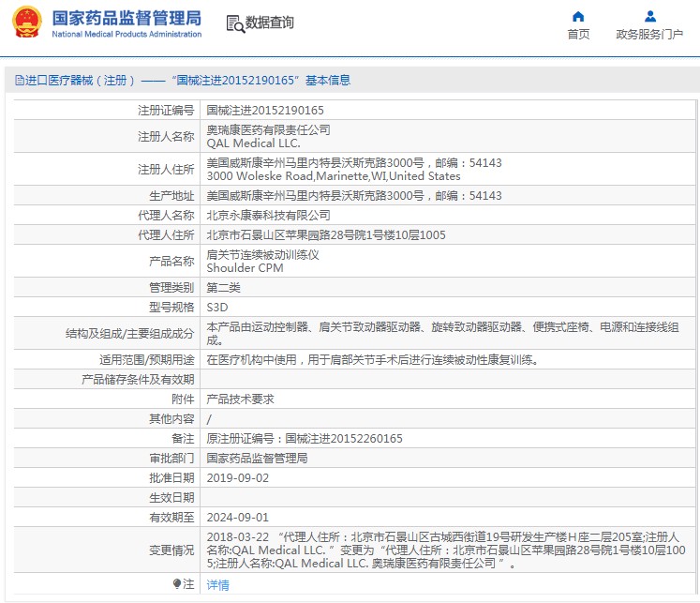The image size is (700, 603).
Task: Select 奥瑞康医药有限责任公司 text
Action: (x=268, y=130)
